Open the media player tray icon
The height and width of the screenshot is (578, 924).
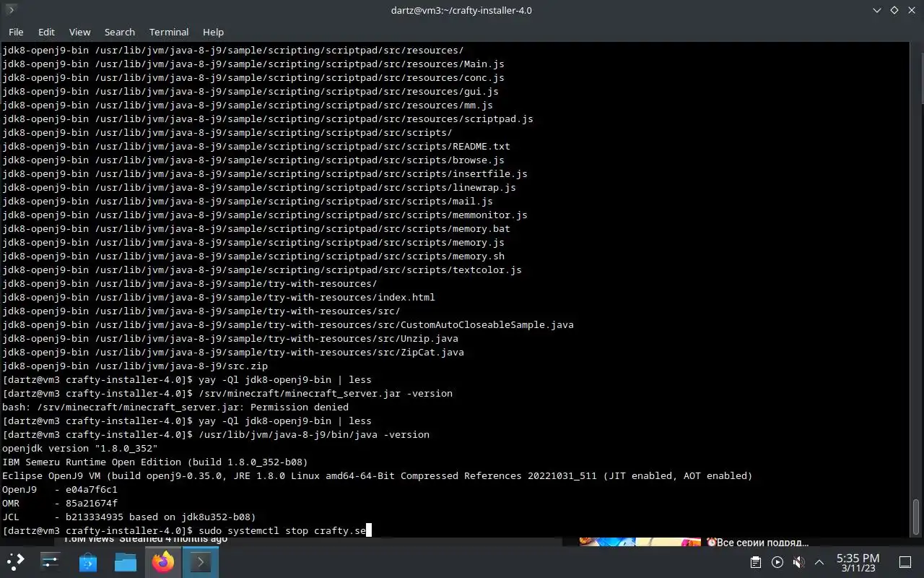[777, 562]
